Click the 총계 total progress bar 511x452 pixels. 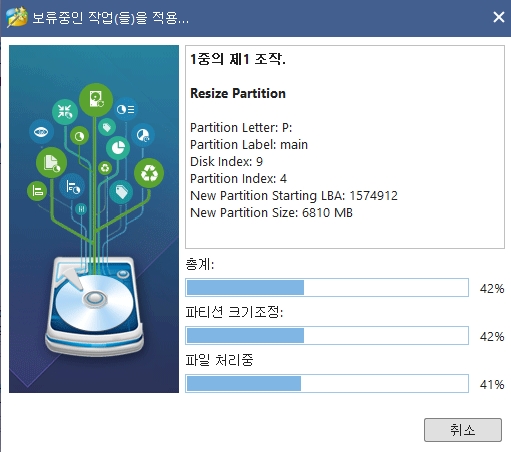click(x=327, y=288)
